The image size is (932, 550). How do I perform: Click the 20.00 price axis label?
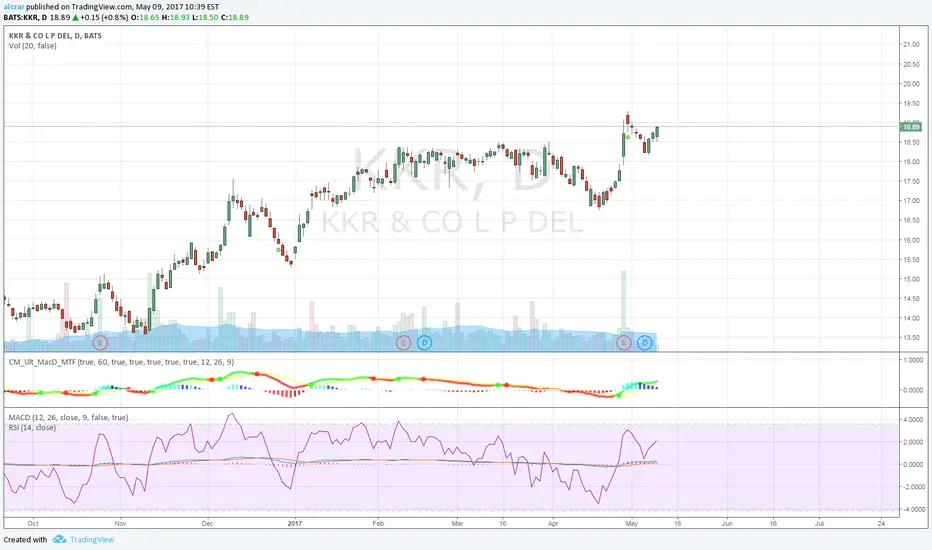pyautogui.click(x=911, y=84)
